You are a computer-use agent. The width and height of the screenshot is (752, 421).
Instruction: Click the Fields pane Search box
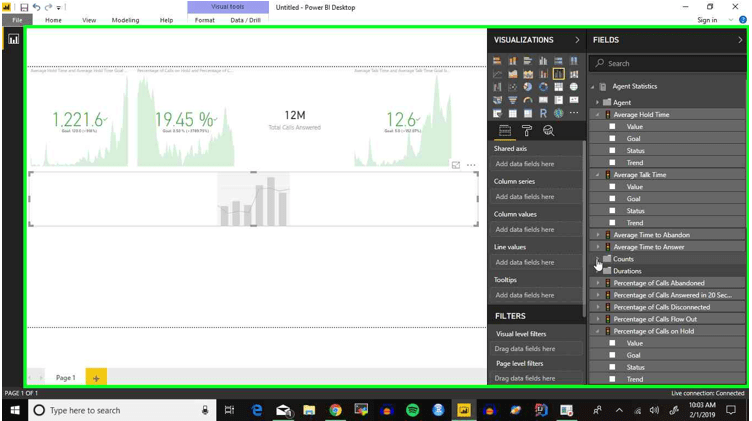coord(670,63)
